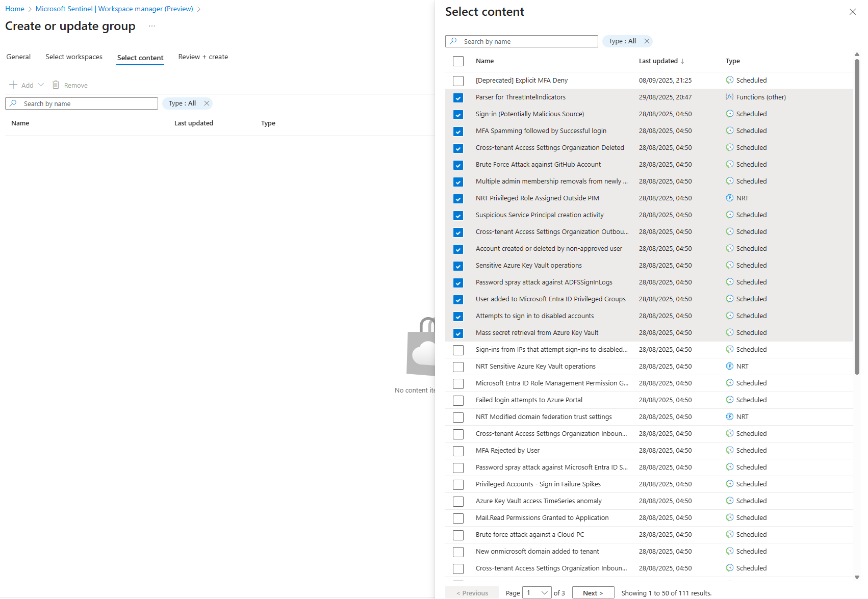Expand the Add dropdown chevron
The height and width of the screenshot is (599, 868).
(x=41, y=85)
